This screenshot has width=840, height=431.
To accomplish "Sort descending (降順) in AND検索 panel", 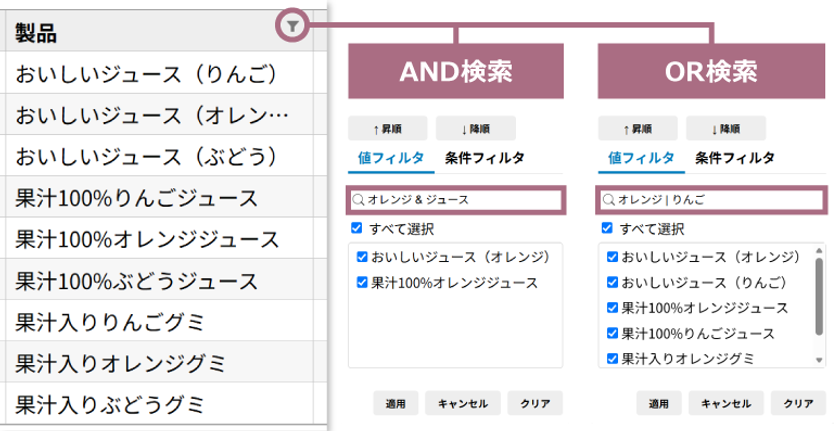I will click(x=476, y=128).
